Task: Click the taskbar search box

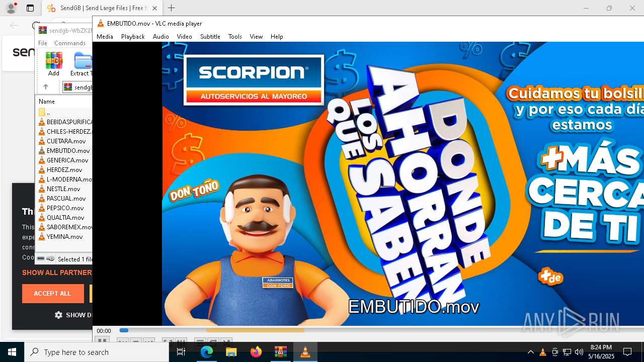Action: coord(96,352)
